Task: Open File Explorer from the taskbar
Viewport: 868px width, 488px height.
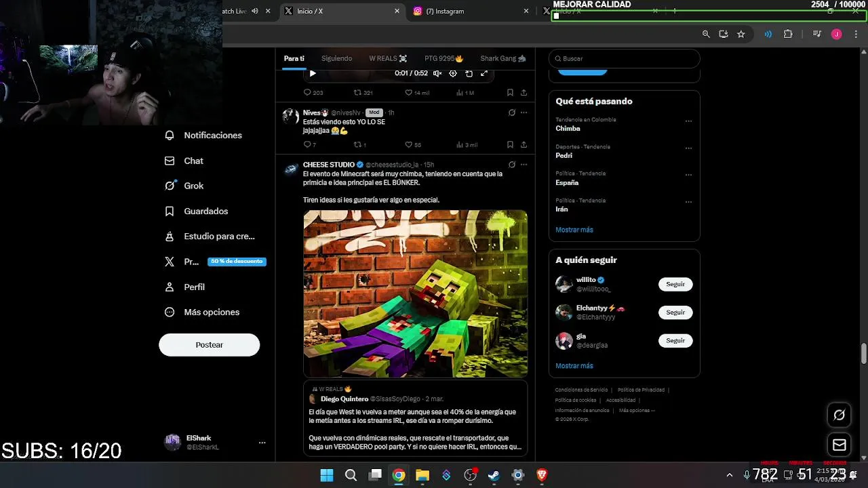Action: click(x=422, y=475)
